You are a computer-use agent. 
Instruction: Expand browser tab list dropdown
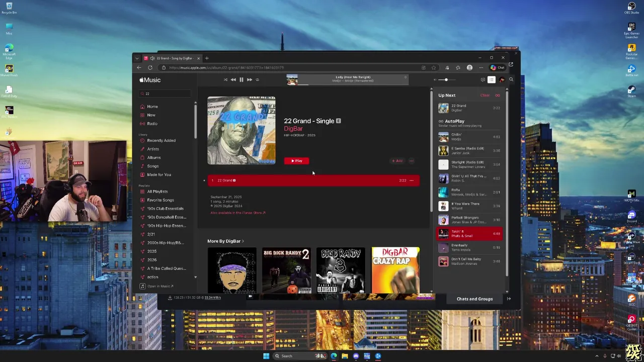click(137, 58)
